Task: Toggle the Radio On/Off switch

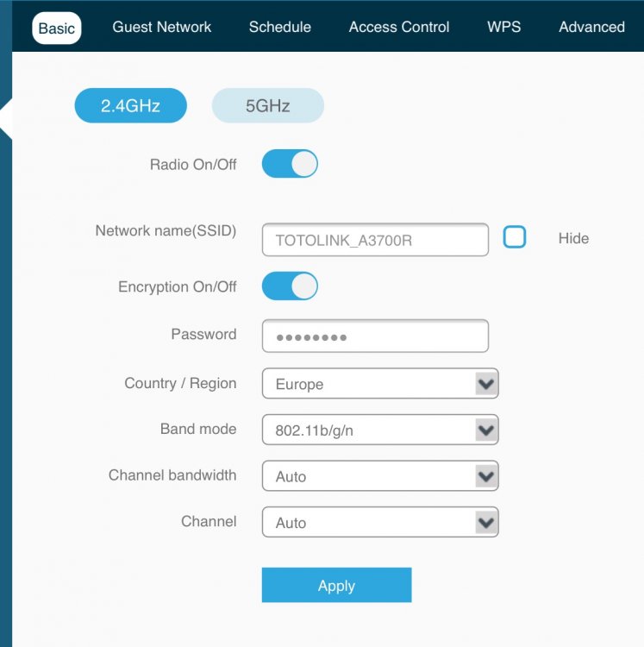Action: tap(290, 164)
